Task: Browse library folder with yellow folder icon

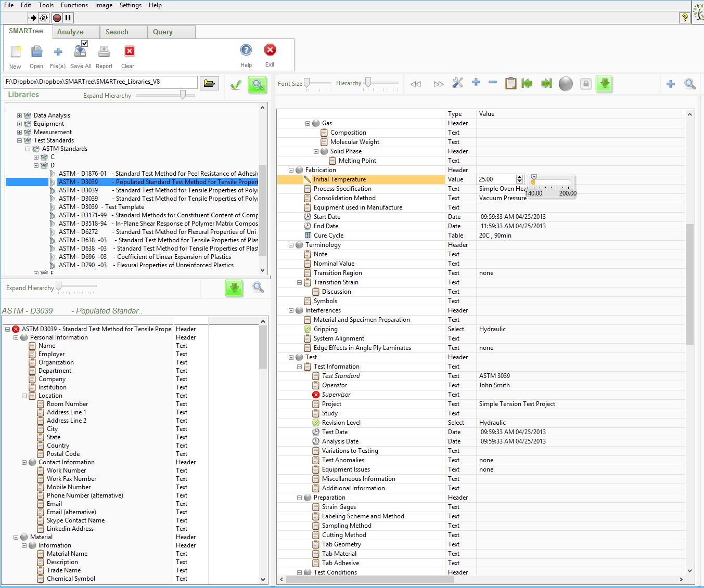Action: (210, 83)
